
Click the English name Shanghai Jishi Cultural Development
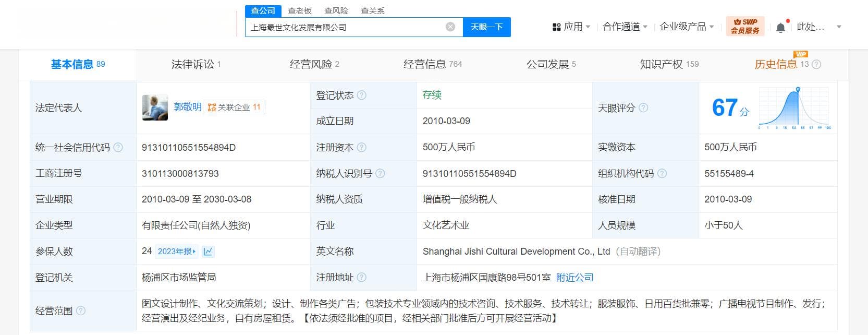click(x=516, y=252)
